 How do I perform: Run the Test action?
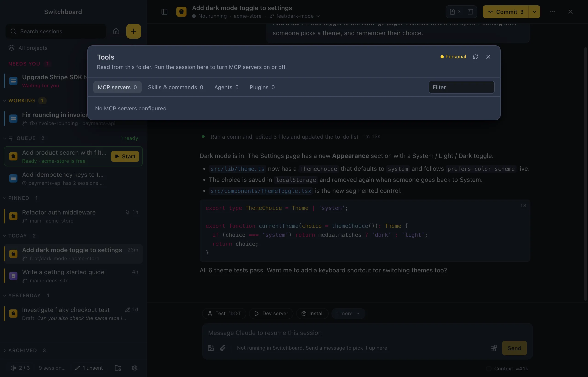click(x=224, y=314)
